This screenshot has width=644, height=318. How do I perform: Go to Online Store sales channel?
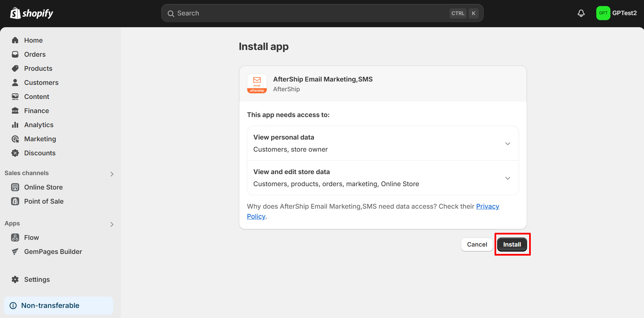pos(43,187)
